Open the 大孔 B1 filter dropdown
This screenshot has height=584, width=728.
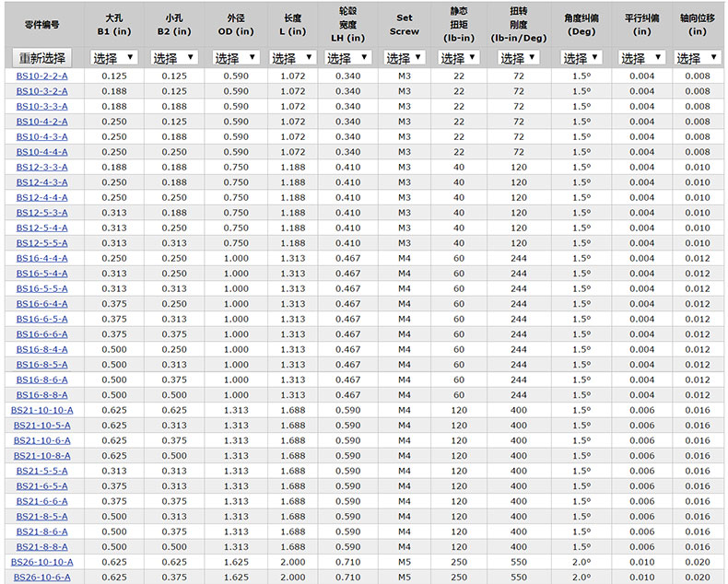point(114,58)
